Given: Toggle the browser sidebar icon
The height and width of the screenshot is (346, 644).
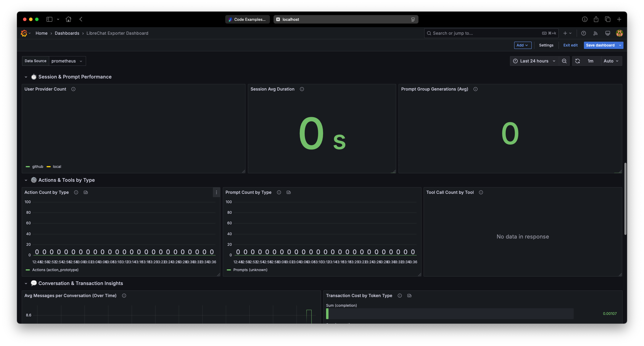Looking at the screenshot, I should point(49,19).
